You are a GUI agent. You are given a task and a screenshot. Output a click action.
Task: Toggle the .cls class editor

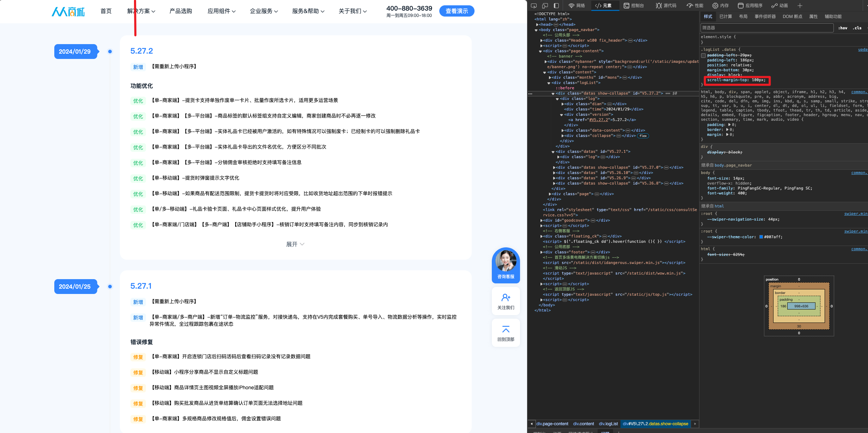click(857, 28)
